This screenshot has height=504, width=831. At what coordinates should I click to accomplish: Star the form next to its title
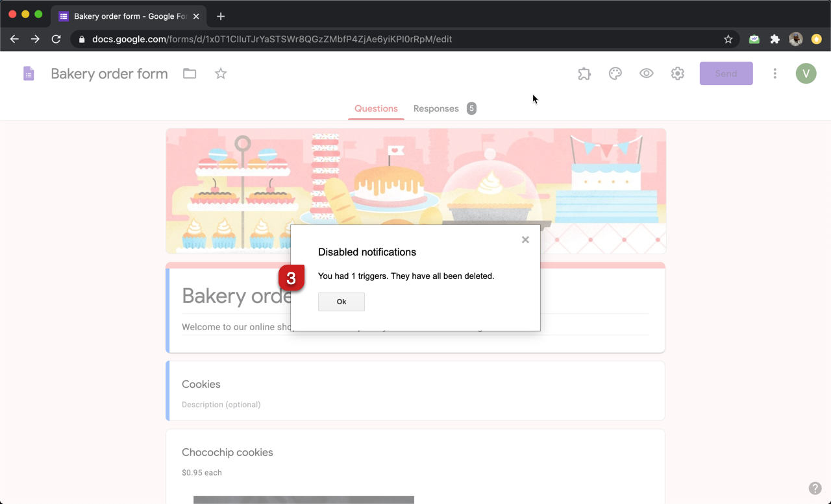coord(220,73)
